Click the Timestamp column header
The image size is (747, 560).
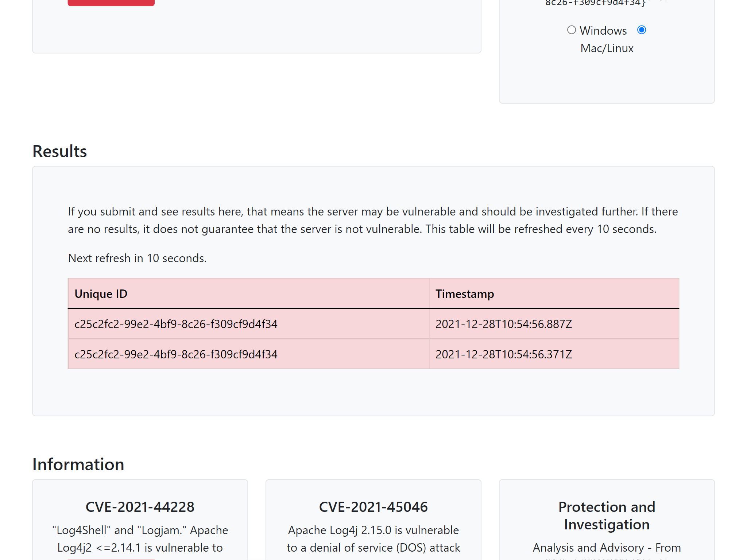tap(465, 293)
